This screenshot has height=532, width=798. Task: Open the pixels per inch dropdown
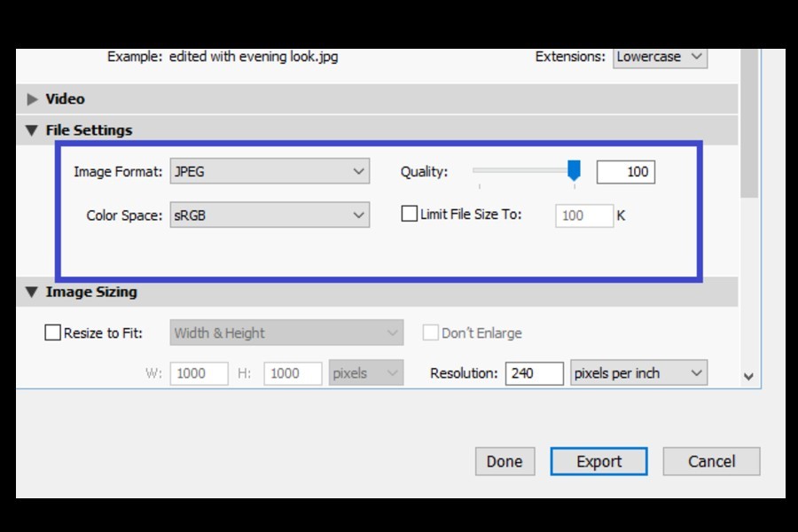(638, 373)
